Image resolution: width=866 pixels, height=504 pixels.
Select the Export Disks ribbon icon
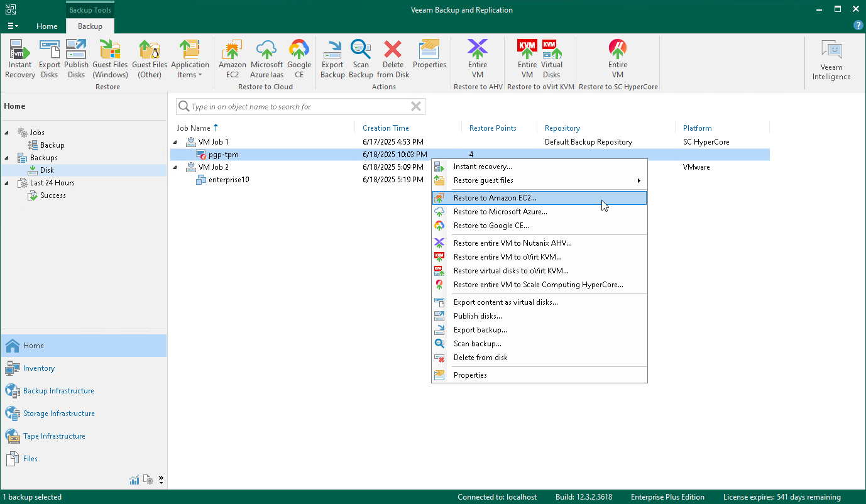50,58
